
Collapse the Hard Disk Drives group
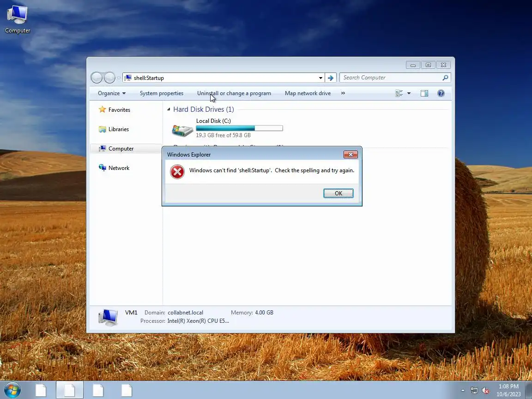tap(169, 109)
